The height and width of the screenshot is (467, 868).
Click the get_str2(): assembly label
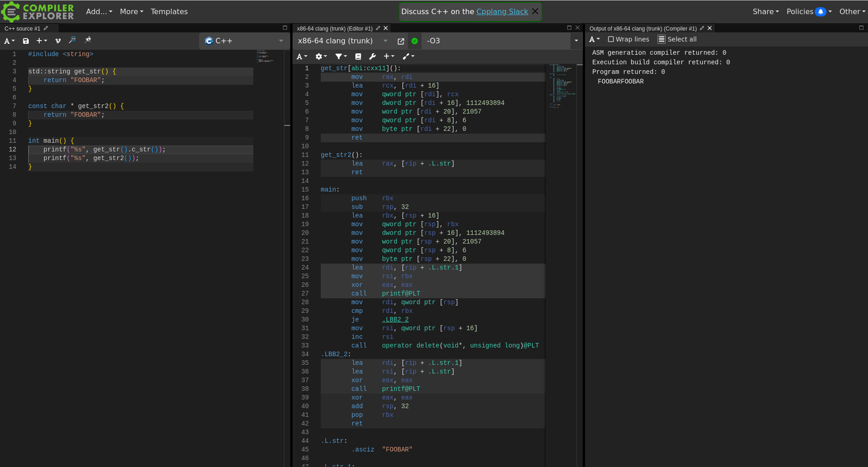pos(342,155)
